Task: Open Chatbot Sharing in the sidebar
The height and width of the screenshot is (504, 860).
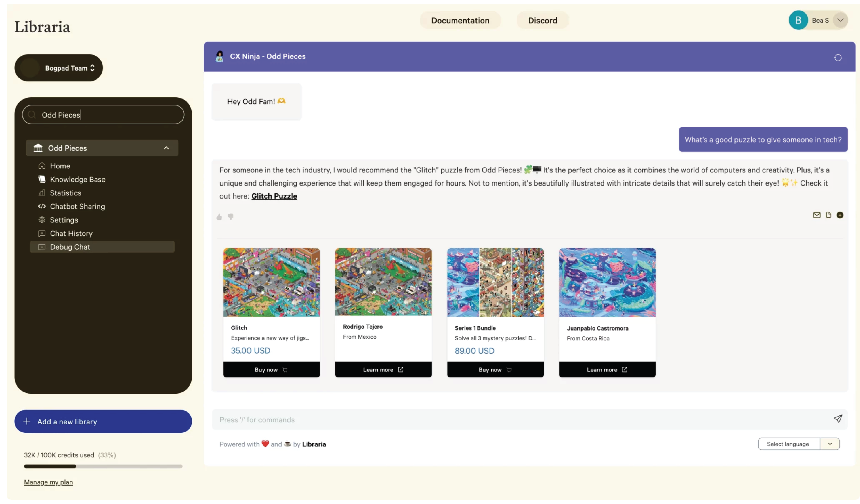Action: [x=77, y=206]
